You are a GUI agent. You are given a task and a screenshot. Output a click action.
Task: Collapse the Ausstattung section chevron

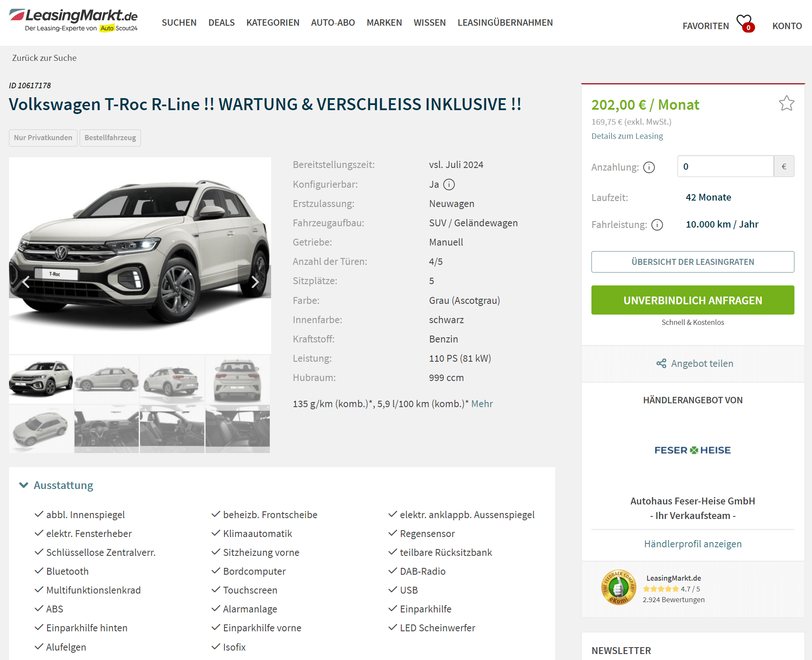[24, 485]
